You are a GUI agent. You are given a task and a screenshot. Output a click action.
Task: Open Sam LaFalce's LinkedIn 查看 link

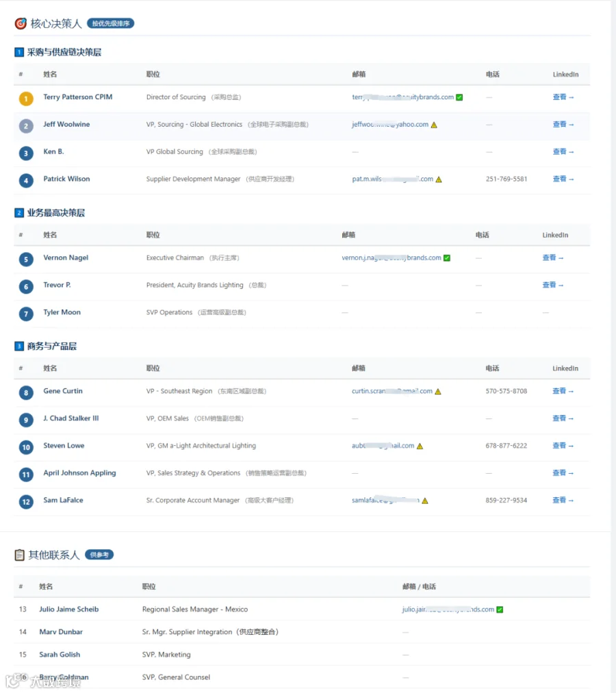[563, 501]
